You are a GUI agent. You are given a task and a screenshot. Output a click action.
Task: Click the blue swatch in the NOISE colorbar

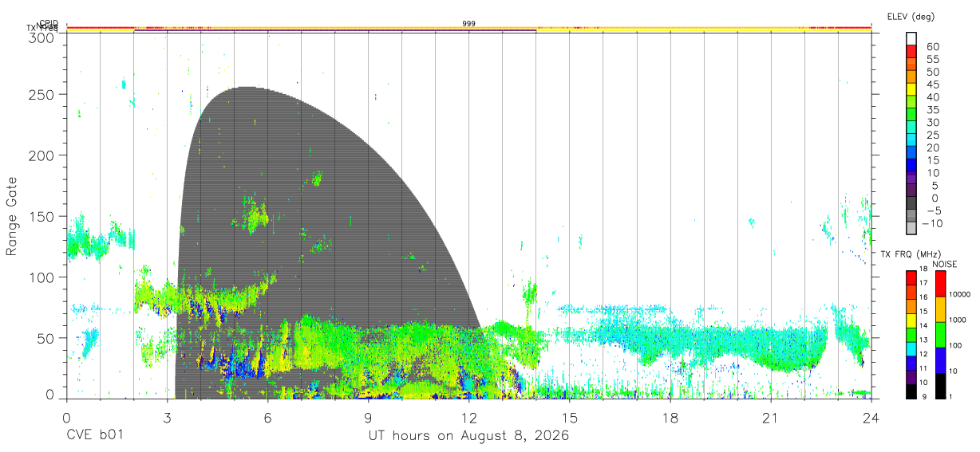point(941,360)
